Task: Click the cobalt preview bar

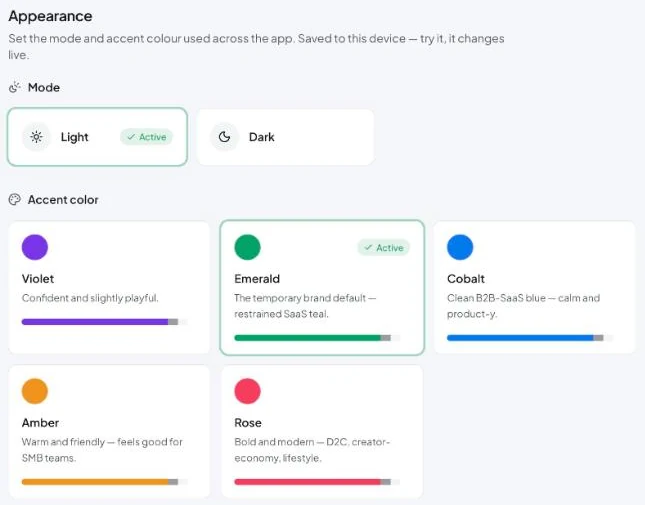Action: pyautogui.click(x=530, y=338)
